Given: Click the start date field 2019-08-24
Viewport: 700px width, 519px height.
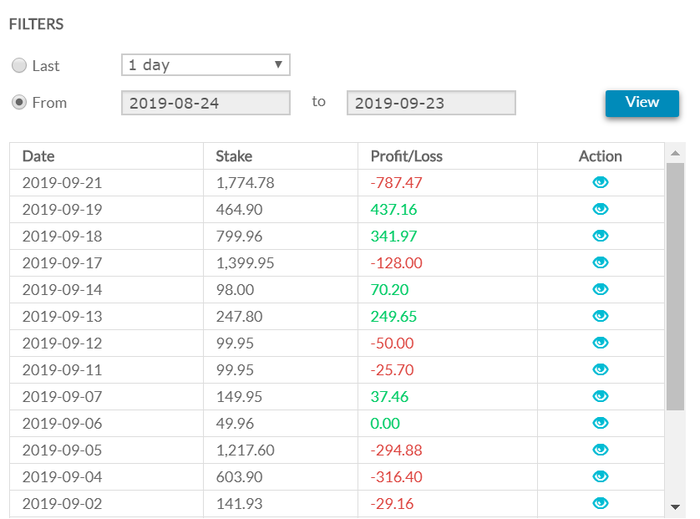Looking at the screenshot, I should 206,103.
